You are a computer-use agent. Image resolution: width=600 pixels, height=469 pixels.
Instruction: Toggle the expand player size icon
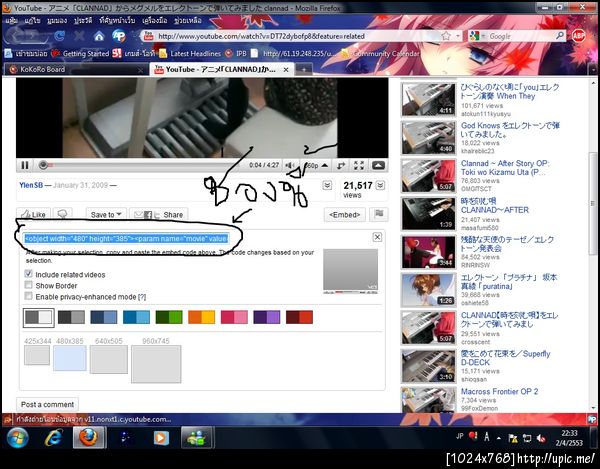(378, 165)
